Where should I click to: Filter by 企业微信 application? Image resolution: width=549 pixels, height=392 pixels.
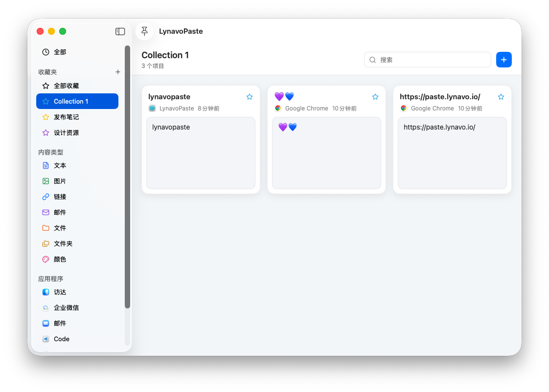click(x=77, y=308)
